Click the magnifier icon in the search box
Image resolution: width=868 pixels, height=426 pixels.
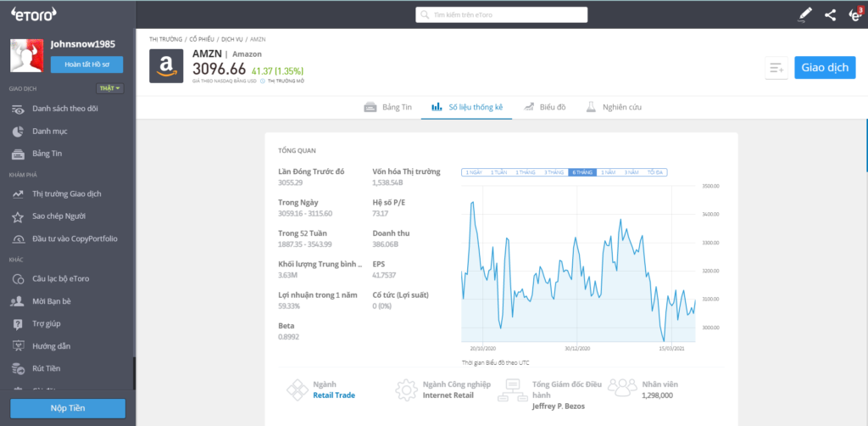click(x=425, y=15)
